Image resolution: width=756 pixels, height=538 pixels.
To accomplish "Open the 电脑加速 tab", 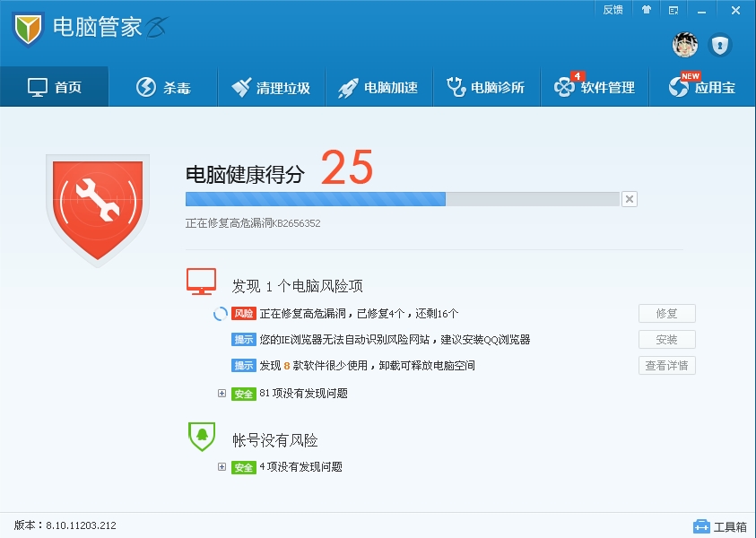I will click(x=379, y=87).
